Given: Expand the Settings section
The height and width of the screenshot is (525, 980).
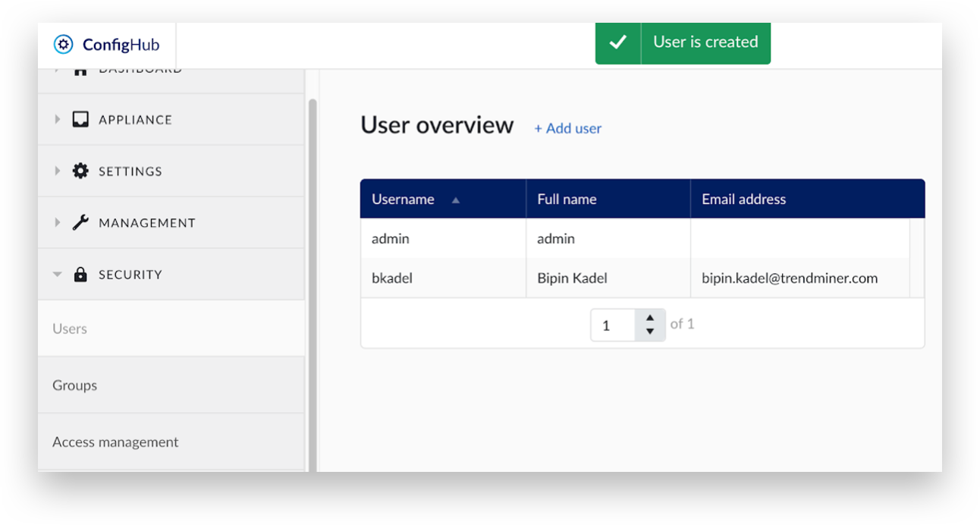Looking at the screenshot, I should click(x=58, y=171).
